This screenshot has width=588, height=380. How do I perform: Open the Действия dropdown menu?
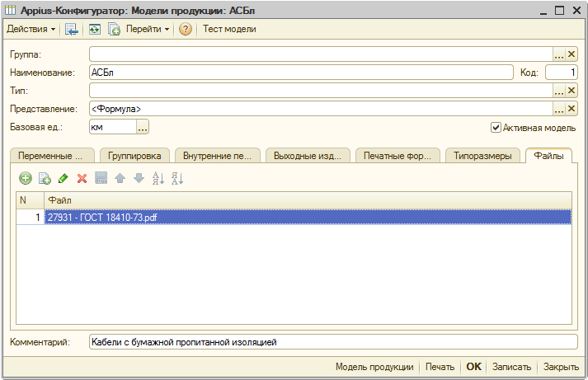coord(31,29)
